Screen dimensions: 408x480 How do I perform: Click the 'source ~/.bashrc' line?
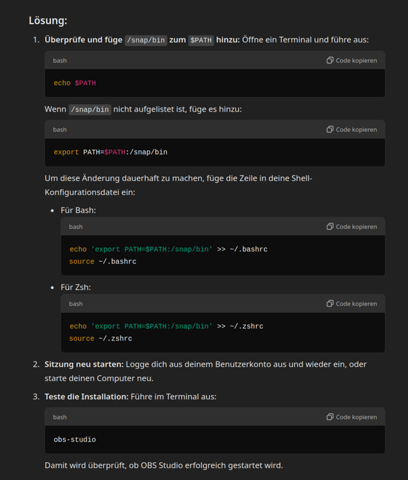(x=103, y=262)
